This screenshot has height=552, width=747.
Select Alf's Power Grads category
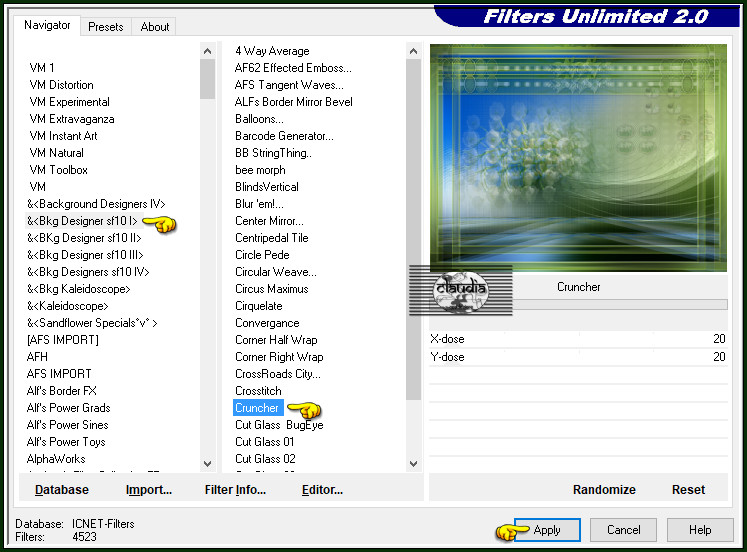pos(68,408)
